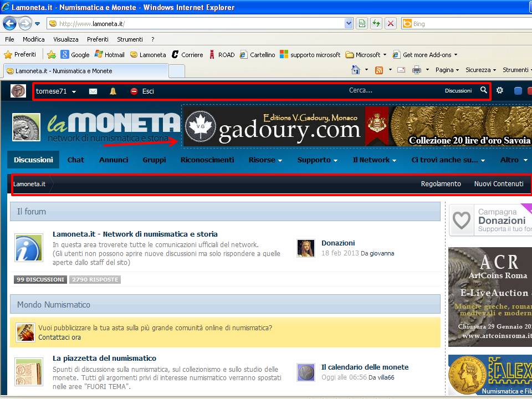The image size is (532, 399).
Task: Open the Donazioni latest post link
Action: tap(338, 243)
